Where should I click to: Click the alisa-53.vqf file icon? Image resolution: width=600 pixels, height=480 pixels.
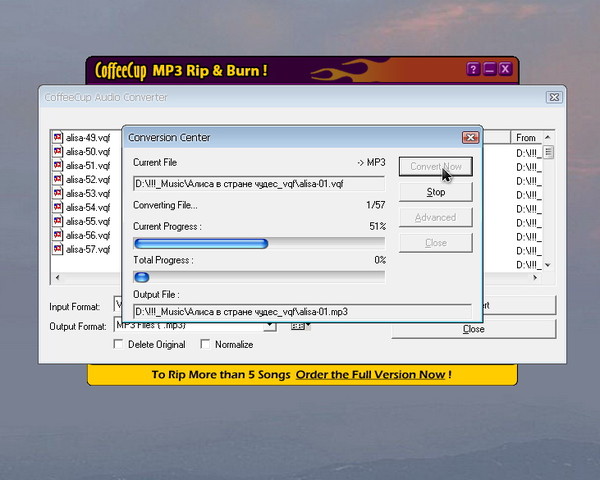pos(58,193)
